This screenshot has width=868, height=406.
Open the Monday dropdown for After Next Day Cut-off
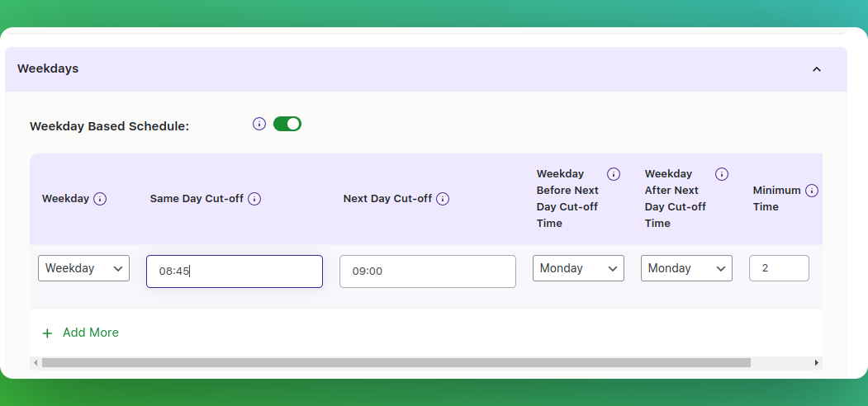686,268
